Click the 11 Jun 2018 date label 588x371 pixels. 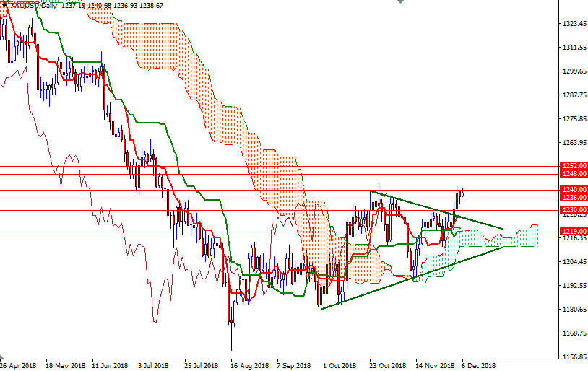coord(111,365)
